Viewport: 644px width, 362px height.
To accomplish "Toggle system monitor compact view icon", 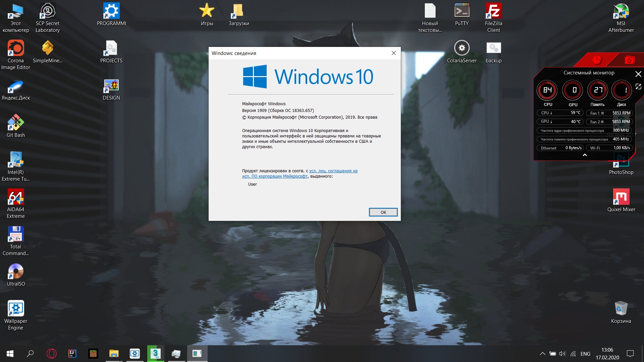I will click(638, 87).
